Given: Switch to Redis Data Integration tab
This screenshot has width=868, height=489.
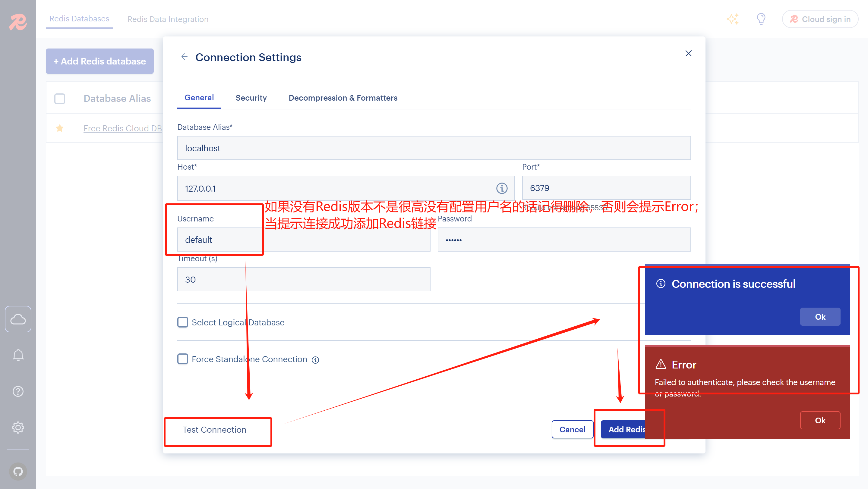Looking at the screenshot, I should pyautogui.click(x=168, y=19).
